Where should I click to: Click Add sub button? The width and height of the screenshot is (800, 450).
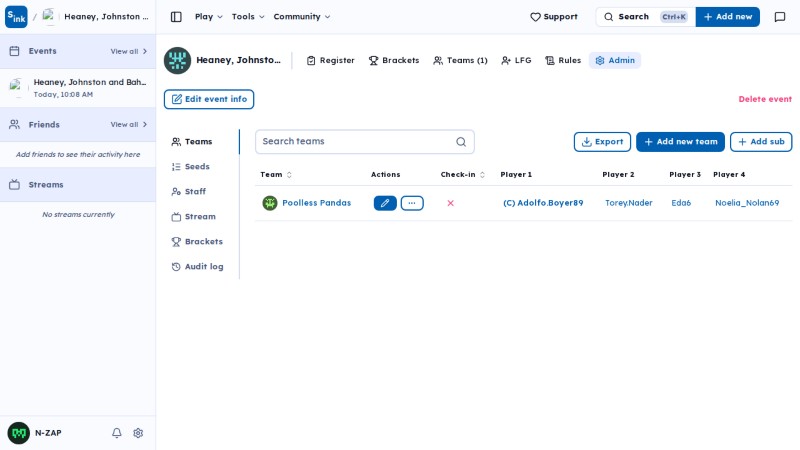click(761, 142)
